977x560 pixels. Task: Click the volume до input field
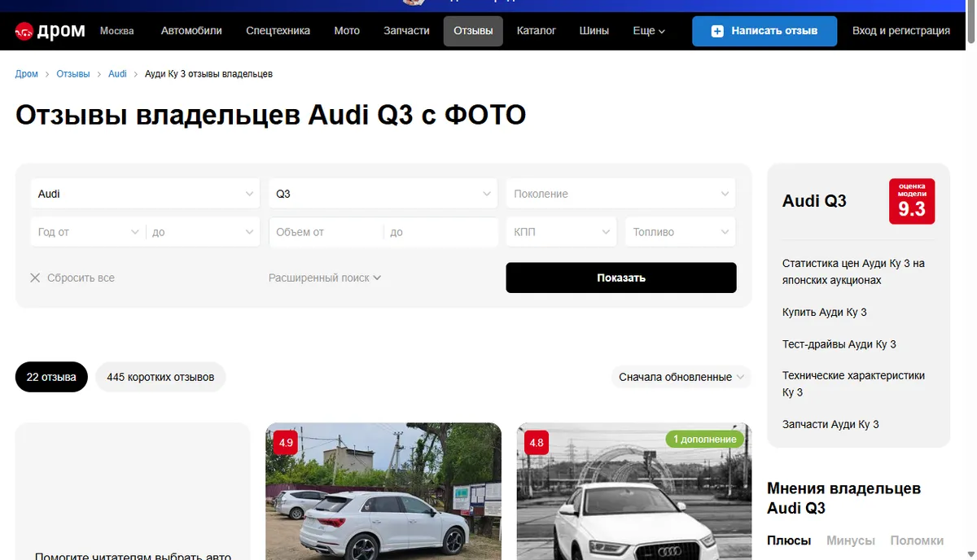click(x=440, y=232)
